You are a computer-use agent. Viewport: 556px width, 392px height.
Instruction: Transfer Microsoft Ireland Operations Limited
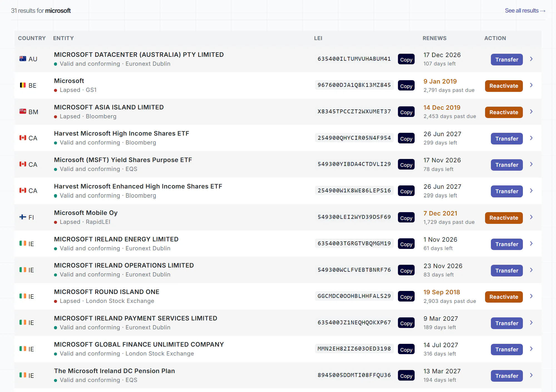[507, 271]
